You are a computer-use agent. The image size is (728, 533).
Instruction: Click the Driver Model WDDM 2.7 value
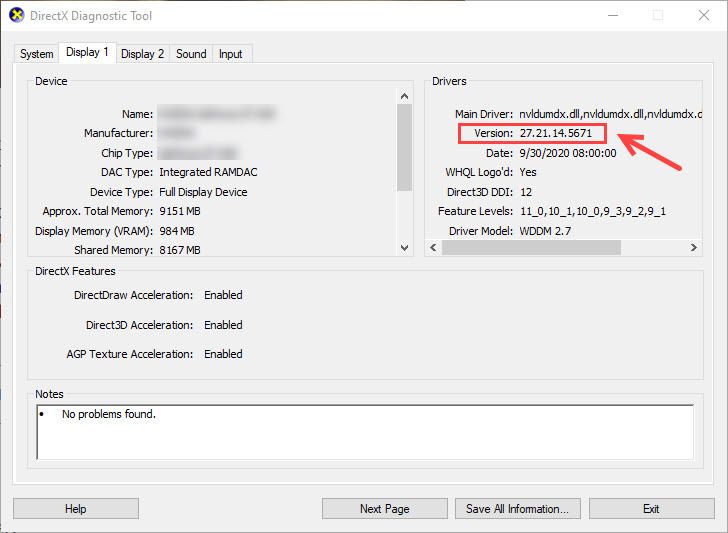click(x=545, y=231)
